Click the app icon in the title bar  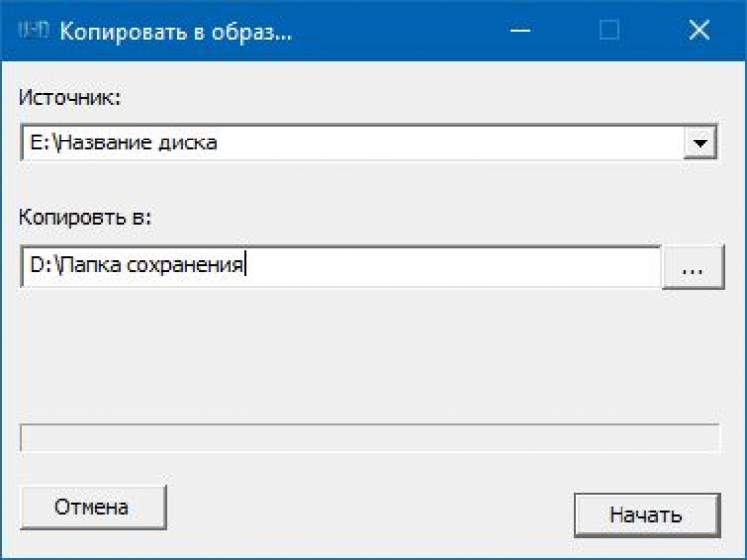pyautogui.click(x=33, y=30)
